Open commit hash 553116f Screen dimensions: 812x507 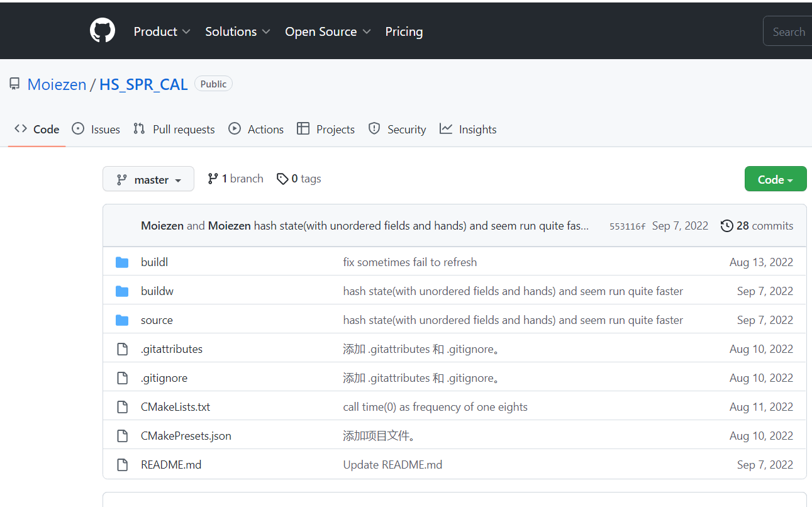coord(627,226)
